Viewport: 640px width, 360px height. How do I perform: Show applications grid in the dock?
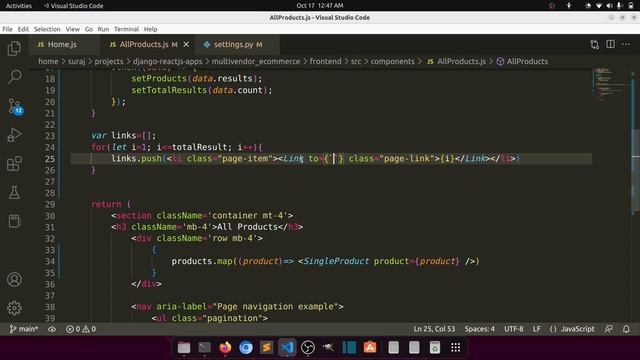pos(456,347)
